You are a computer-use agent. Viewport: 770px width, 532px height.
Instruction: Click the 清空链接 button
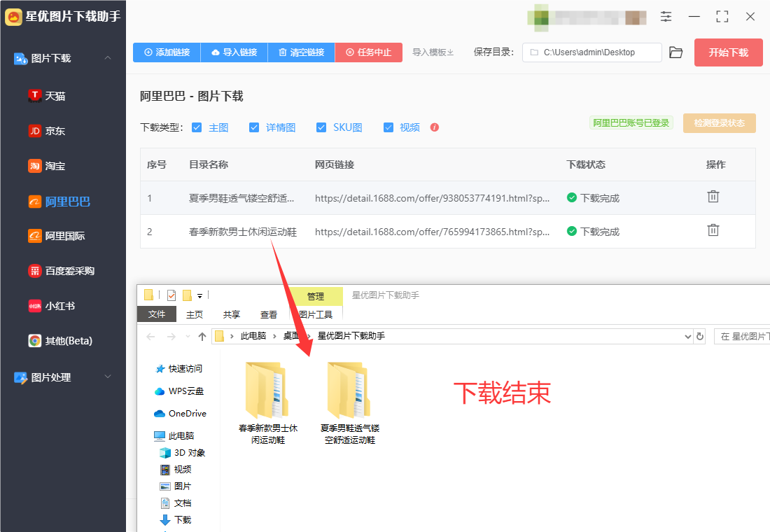click(x=302, y=52)
